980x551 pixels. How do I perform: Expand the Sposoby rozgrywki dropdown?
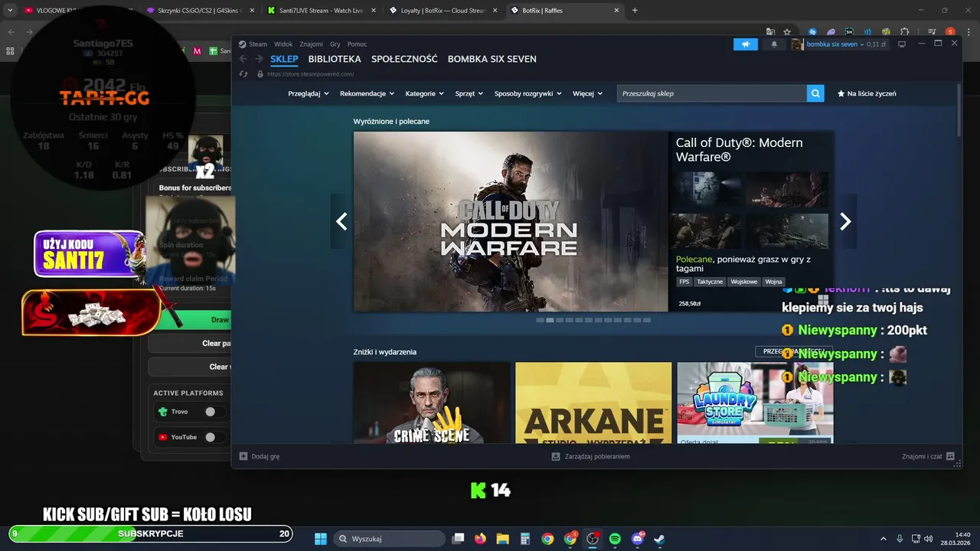click(528, 93)
